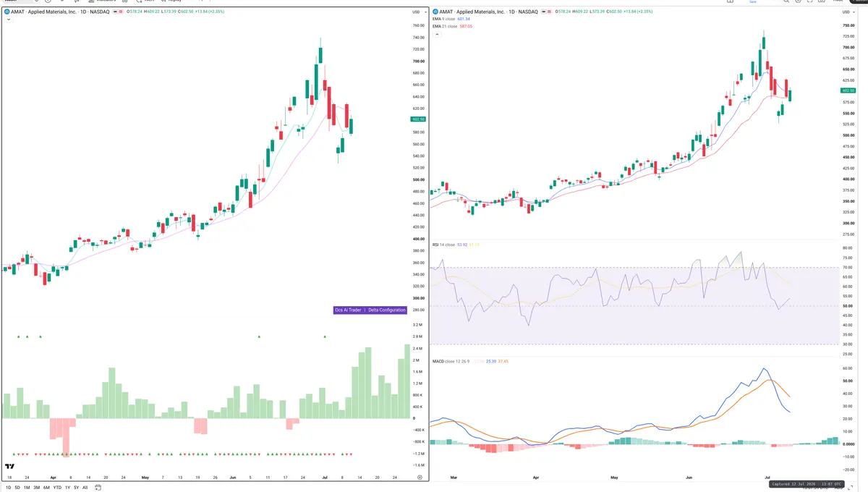This screenshot has height=492, width=868.
Task: Click the 70.00 level label on RSI axis
Action: point(848,267)
